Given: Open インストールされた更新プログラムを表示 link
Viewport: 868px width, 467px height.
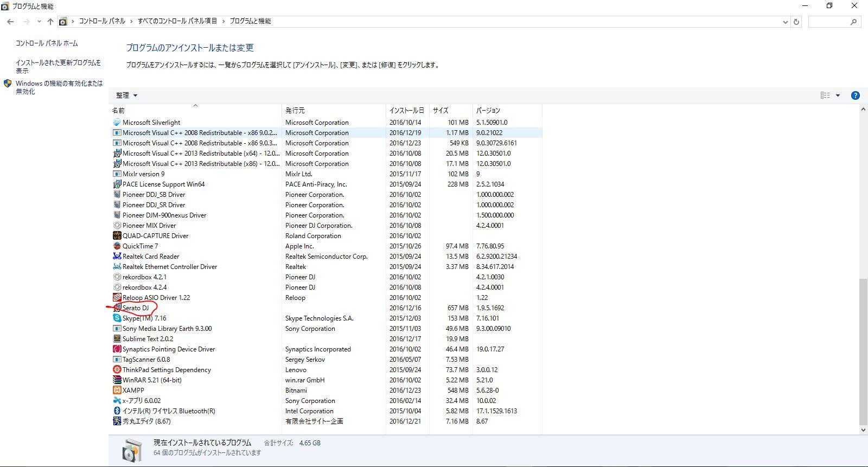Looking at the screenshot, I should 59,67.
